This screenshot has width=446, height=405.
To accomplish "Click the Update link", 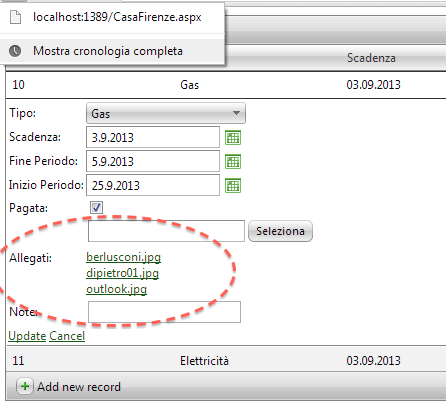I will coord(27,336).
